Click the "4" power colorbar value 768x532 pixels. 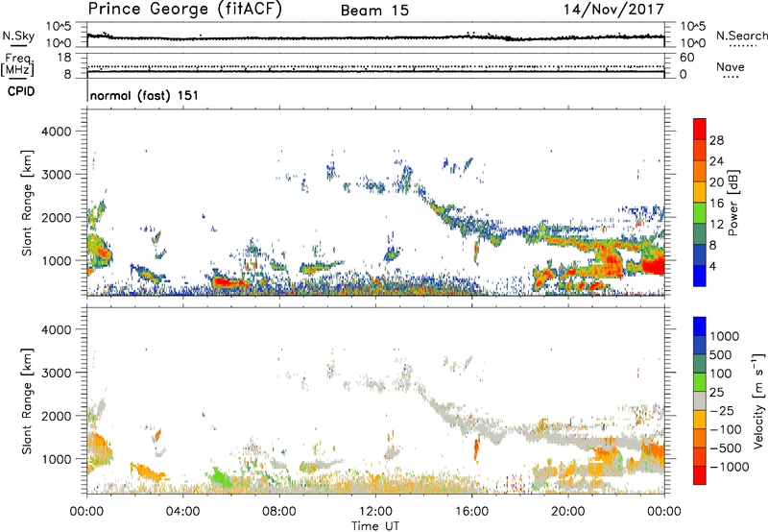(x=713, y=266)
